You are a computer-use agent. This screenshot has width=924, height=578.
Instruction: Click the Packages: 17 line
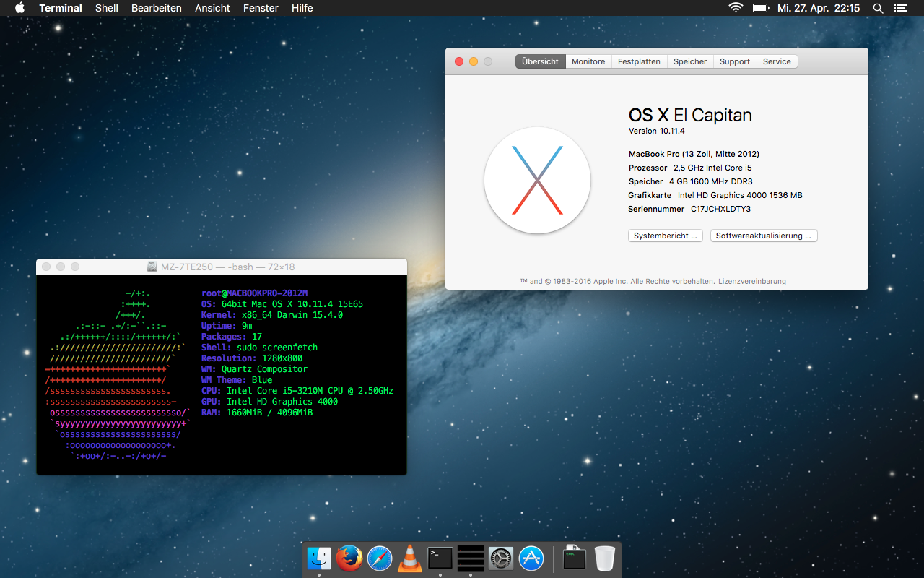click(232, 336)
